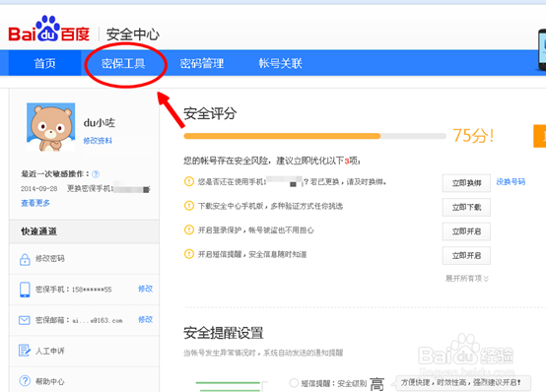This screenshot has height=392, width=546.
Task: Click the envelope icon beside 密保邮箱
Action: point(25,320)
